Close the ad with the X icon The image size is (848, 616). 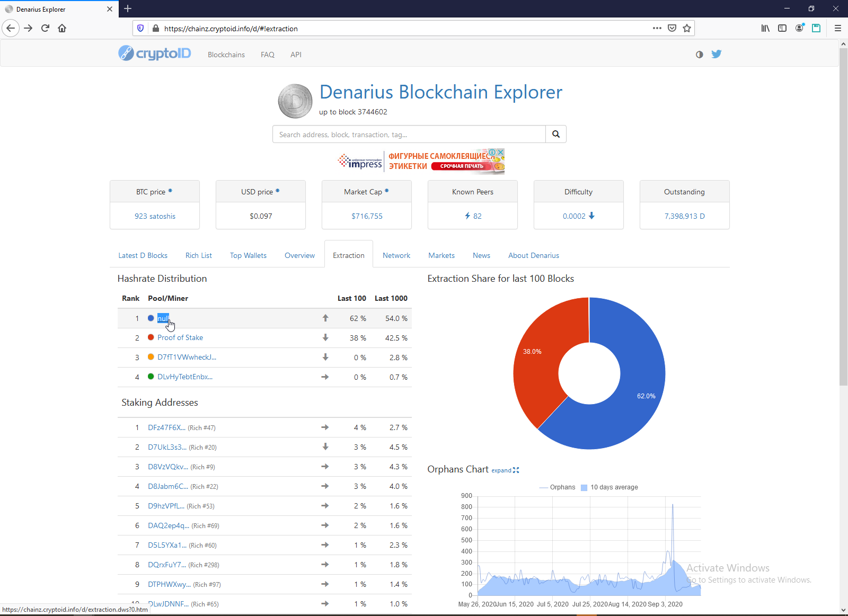point(500,152)
